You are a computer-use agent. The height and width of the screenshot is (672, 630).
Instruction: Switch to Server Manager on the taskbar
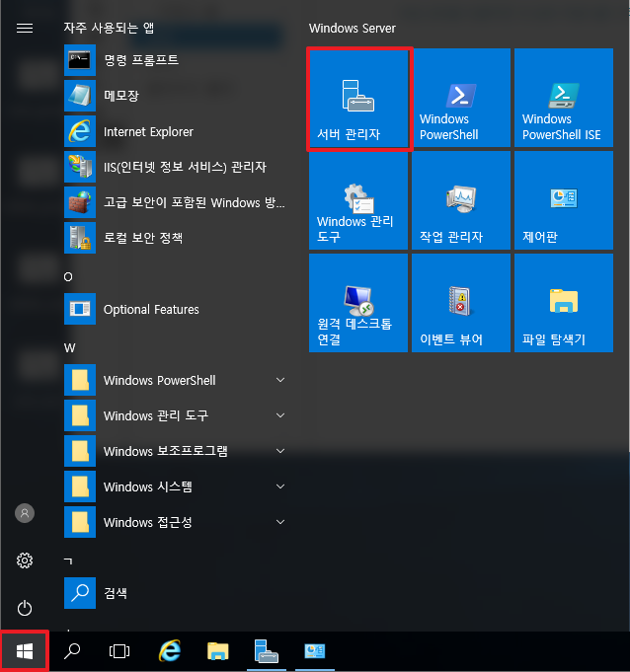tap(267, 651)
